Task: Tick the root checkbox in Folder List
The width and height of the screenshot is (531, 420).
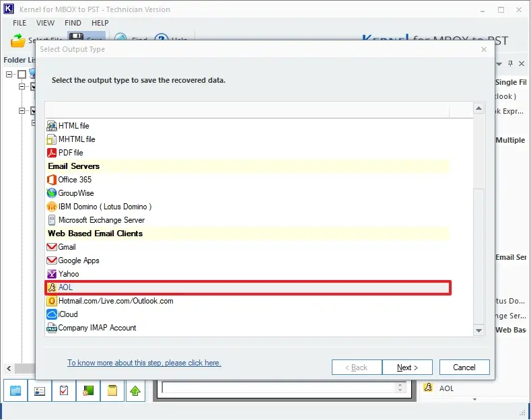Action: [22, 74]
